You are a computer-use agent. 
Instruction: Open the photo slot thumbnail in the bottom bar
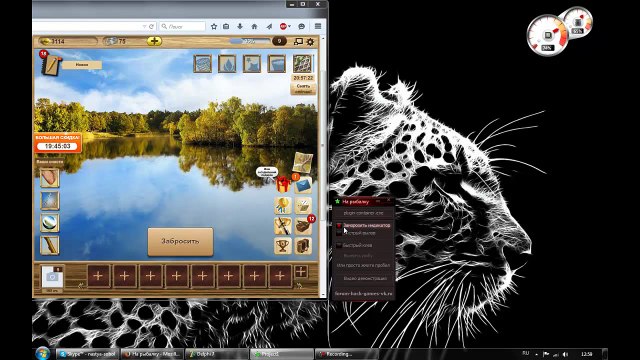(52, 277)
